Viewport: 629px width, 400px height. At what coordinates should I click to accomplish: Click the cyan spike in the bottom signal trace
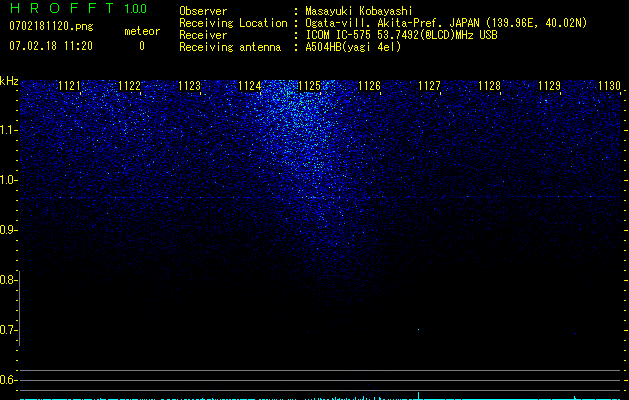tap(418, 396)
